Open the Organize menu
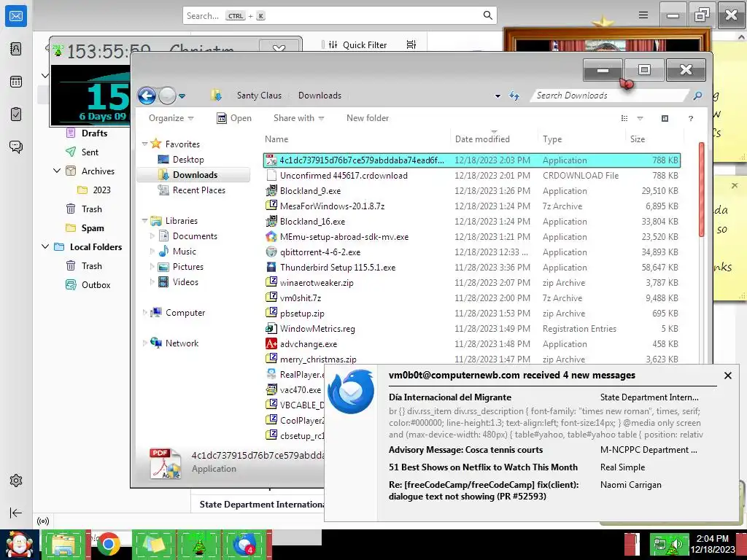 tap(171, 118)
